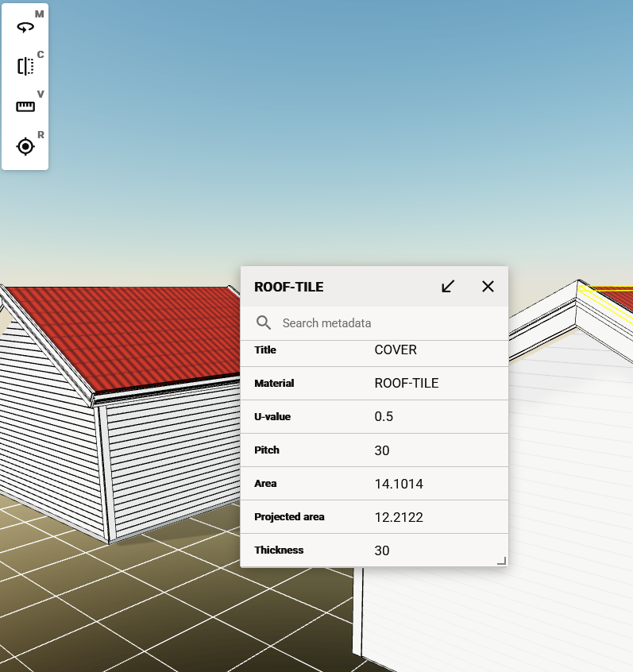
Task: Select the Pitch value 30
Action: click(x=382, y=450)
